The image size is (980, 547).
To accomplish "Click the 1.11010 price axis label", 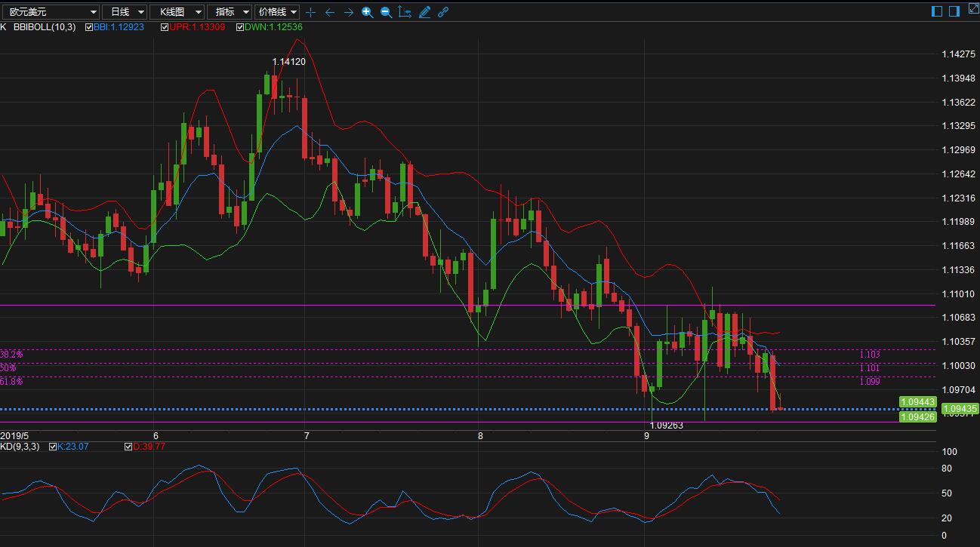I will coord(958,294).
